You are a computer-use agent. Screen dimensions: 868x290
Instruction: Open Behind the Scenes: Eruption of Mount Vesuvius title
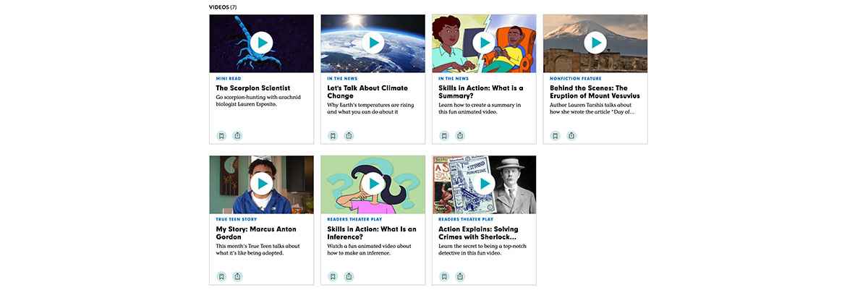595,92
